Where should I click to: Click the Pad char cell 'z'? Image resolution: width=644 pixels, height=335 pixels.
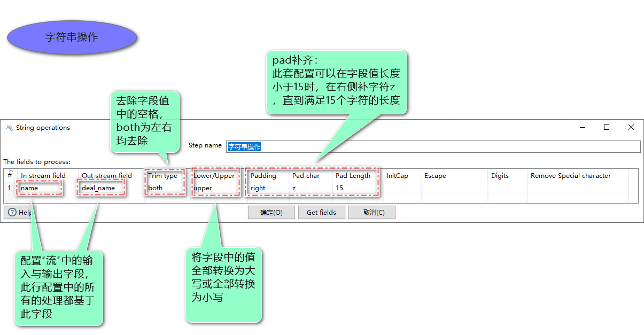[x=311, y=188]
